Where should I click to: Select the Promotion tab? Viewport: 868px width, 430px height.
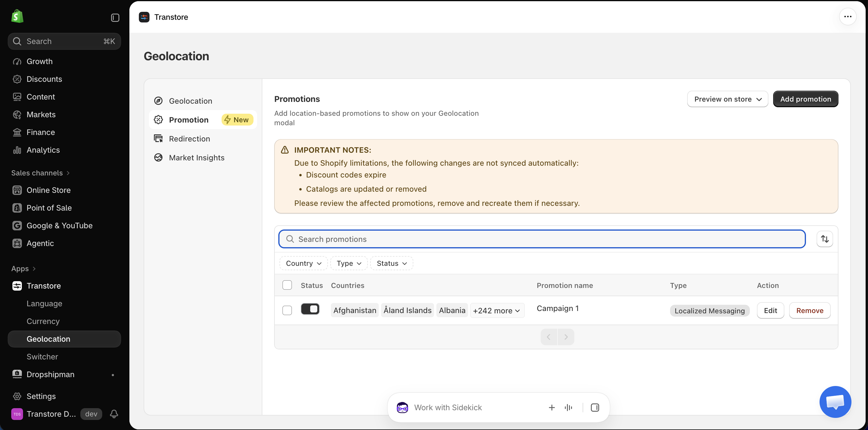203,120
